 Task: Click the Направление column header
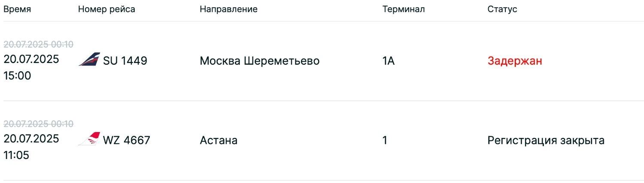point(228,9)
